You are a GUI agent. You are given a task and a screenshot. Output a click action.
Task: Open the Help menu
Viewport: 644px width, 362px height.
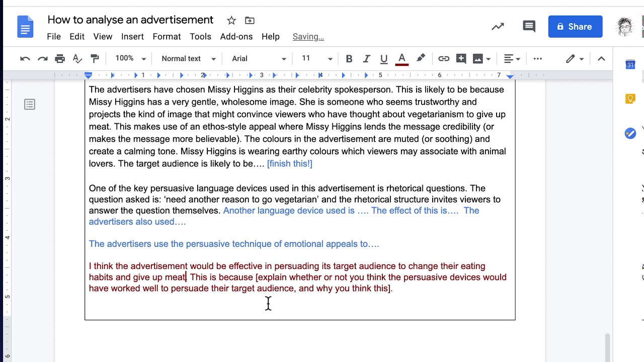(x=271, y=37)
